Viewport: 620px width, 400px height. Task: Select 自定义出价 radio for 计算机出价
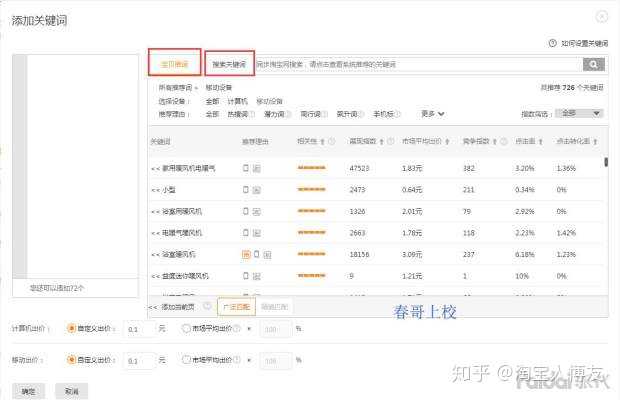[70, 329]
